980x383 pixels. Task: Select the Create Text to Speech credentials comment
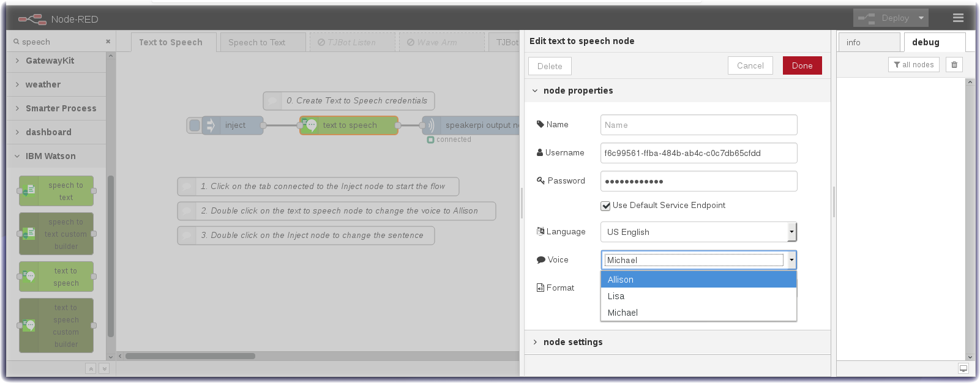pyautogui.click(x=349, y=101)
